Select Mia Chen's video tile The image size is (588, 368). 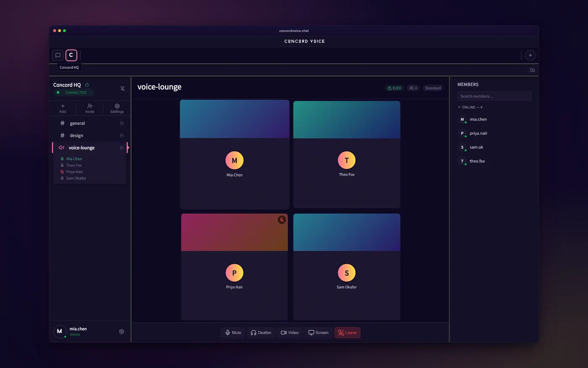click(x=234, y=154)
